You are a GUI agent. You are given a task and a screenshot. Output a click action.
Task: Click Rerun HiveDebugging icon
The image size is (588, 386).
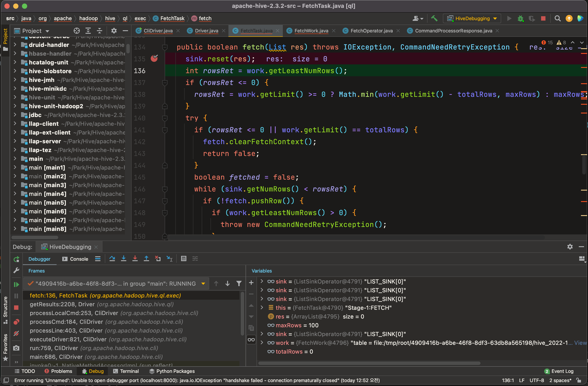(16, 259)
